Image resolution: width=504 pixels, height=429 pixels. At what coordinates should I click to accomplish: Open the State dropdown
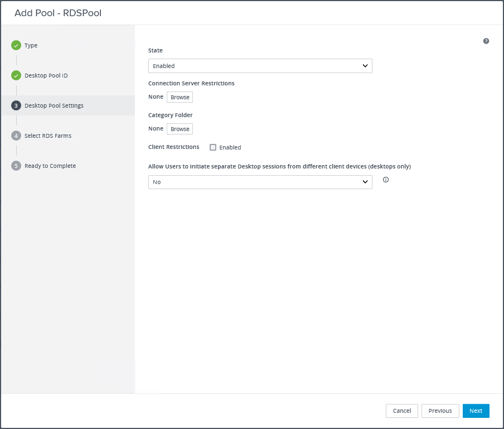[x=260, y=66]
